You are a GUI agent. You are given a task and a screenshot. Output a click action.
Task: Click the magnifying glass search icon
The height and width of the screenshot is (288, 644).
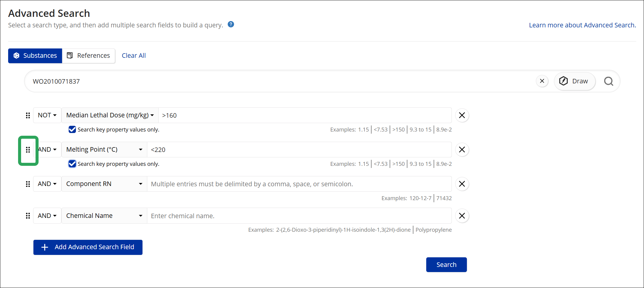coord(608,81)
